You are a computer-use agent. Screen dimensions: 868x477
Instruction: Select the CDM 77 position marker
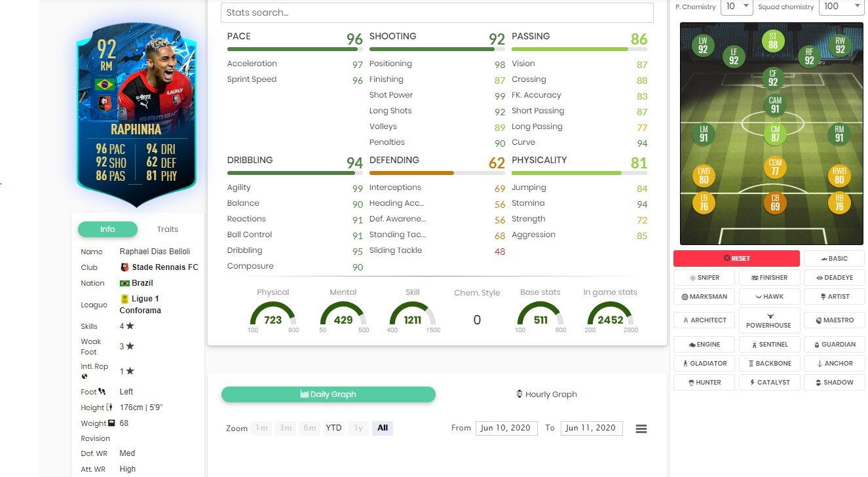tap(774, 168)
